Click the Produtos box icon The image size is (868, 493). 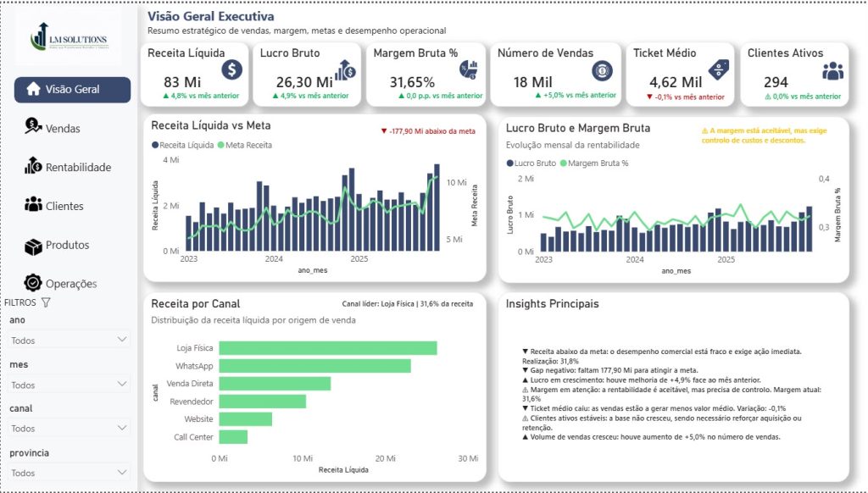(x=33, y=246)
